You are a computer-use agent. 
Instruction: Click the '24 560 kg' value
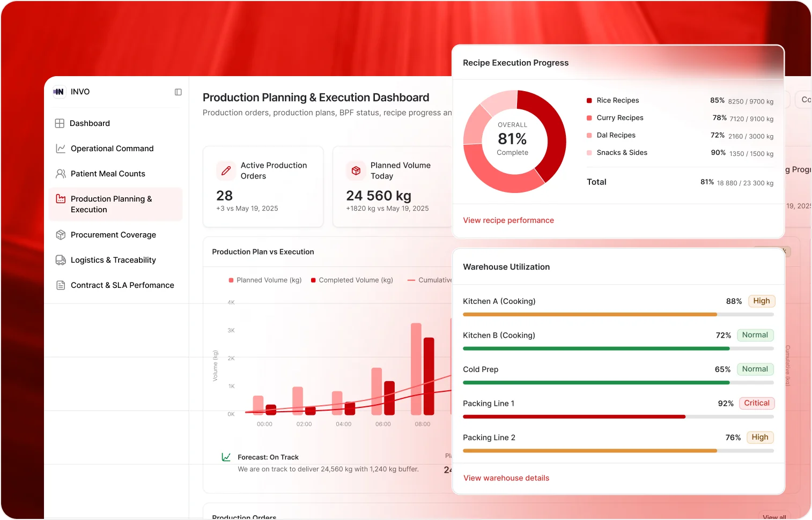click(x=379, y=196)
